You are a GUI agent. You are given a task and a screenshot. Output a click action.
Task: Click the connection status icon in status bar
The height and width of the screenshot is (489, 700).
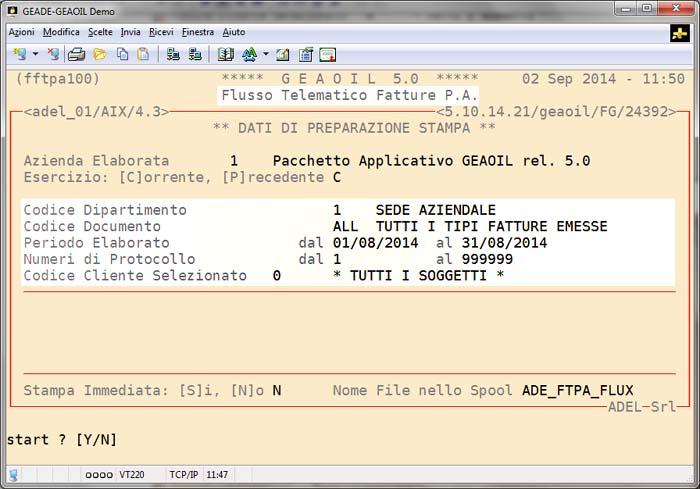click(x=13, y=475)
